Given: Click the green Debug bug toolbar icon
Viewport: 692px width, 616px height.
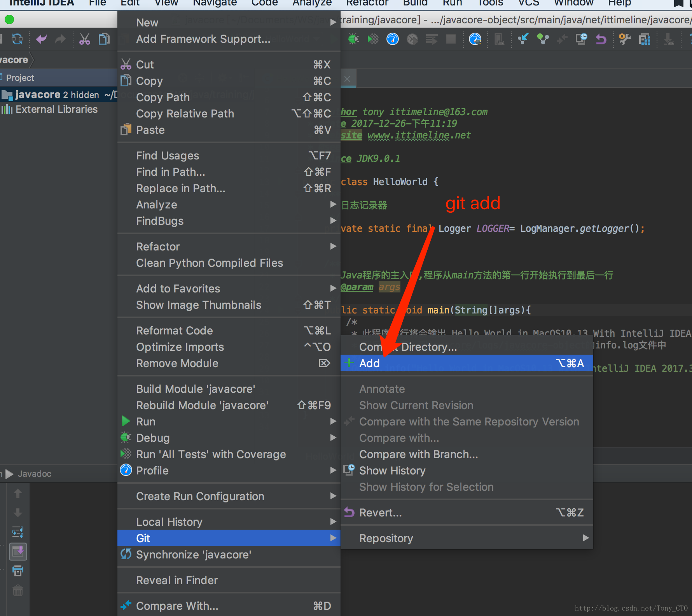Looking at the screenshot, I should 353,39.
